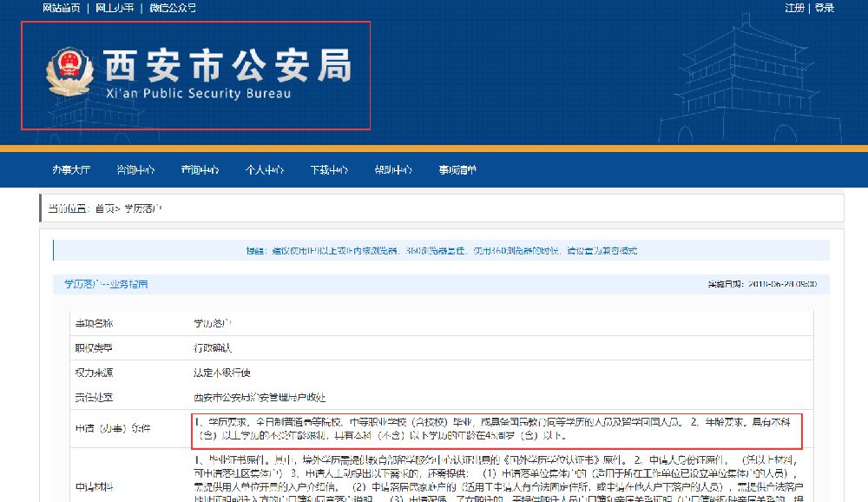Switch to 个人中心 menu item
The height and width of the screenshot is (502, 868).
[265, 169]
